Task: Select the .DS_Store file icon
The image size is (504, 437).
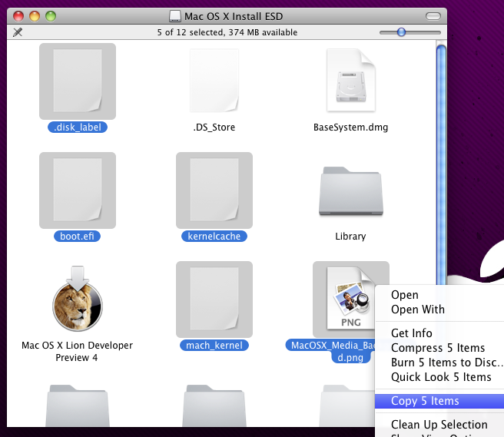Action: (214, 81)
